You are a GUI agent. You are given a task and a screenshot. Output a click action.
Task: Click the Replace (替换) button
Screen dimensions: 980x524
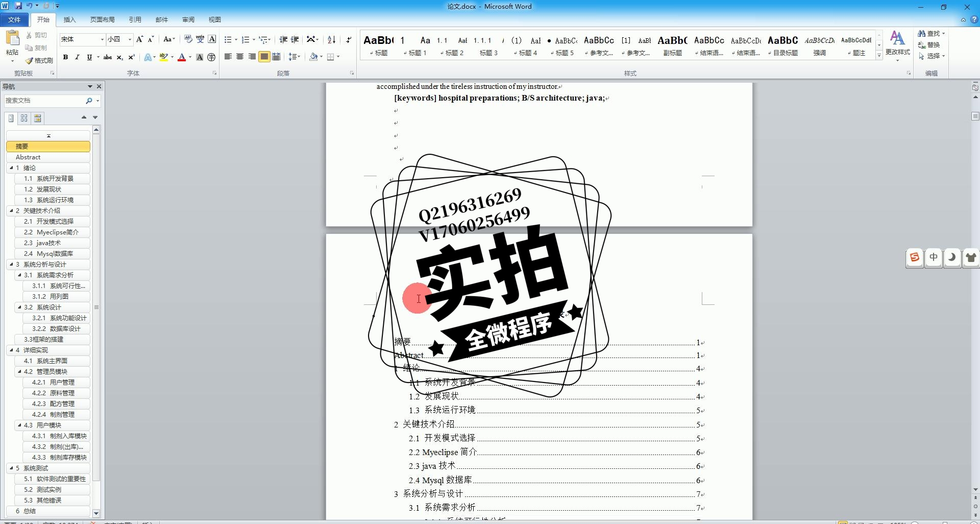click(x=928, y=44)
